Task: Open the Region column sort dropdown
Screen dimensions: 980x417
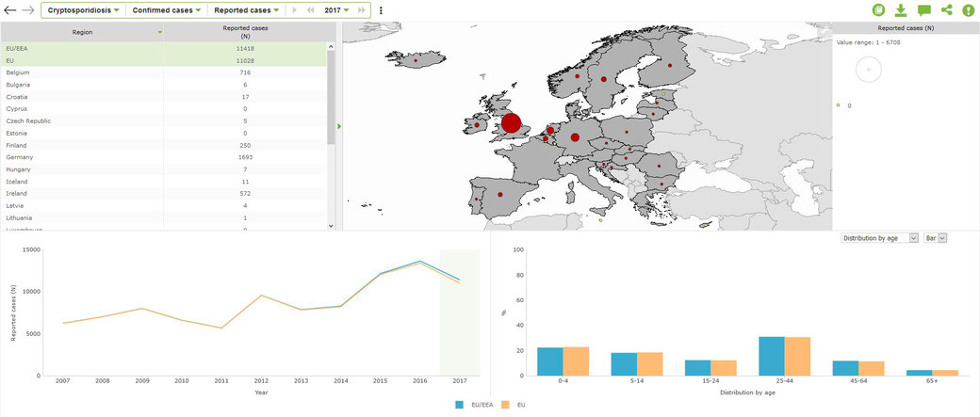Action: point(160,32)
